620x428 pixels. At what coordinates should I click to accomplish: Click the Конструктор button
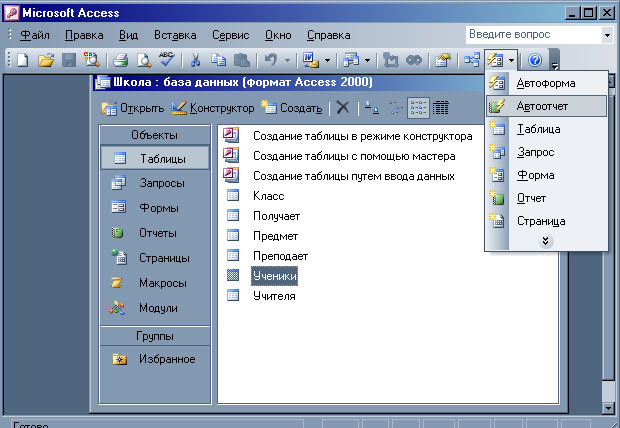click(x=213, y=108)
